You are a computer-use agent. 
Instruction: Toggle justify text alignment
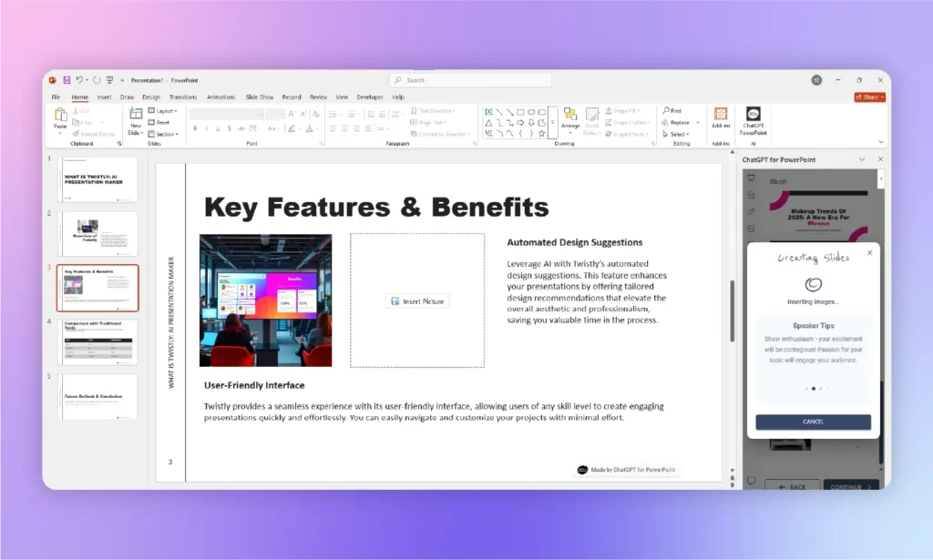(x=368, y=128)
